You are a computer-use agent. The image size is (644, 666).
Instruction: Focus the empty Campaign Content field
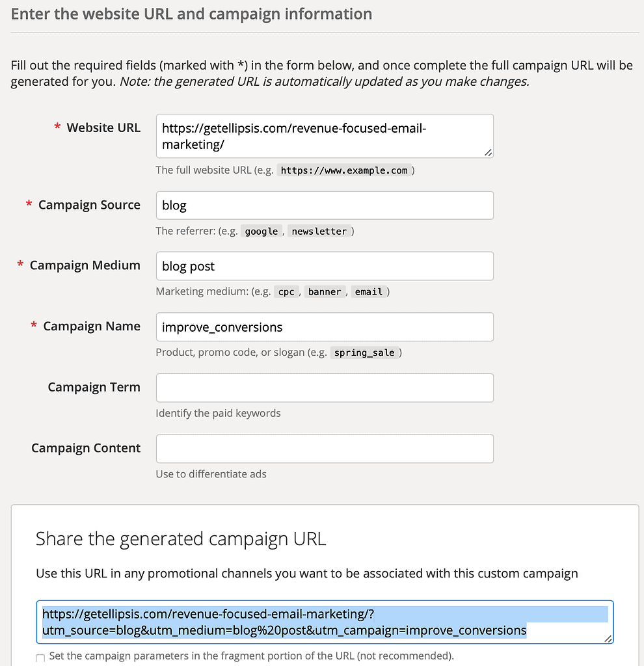(x=324, y=449)
